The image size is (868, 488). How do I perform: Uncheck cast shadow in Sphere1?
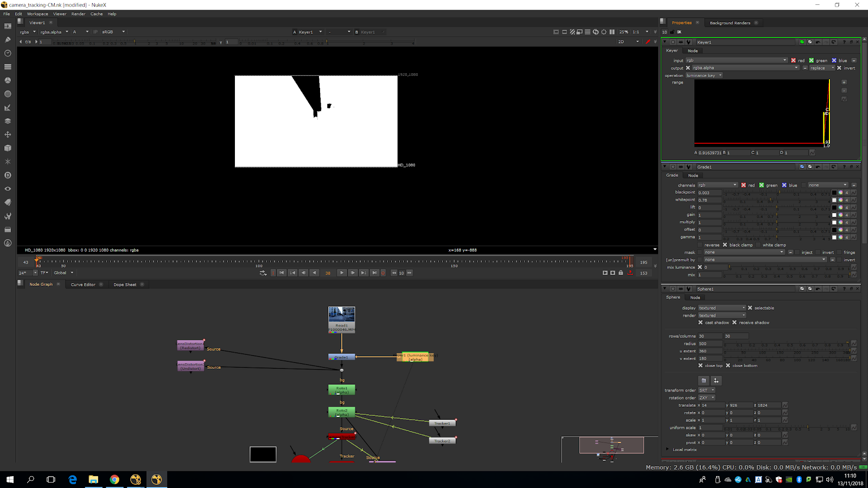pos(700,323)
